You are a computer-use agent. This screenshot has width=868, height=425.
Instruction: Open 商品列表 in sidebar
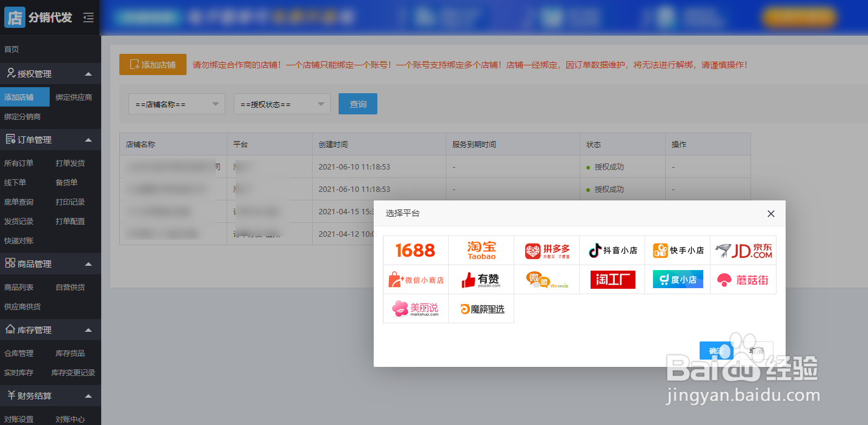[19, 287]
